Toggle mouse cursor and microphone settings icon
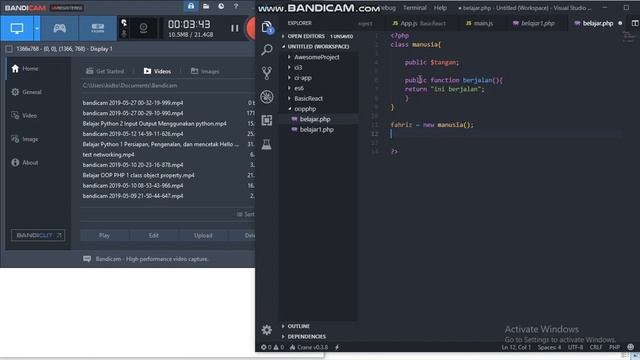The image size is (640, 360). pyautogui.click(x=124, y=28)
